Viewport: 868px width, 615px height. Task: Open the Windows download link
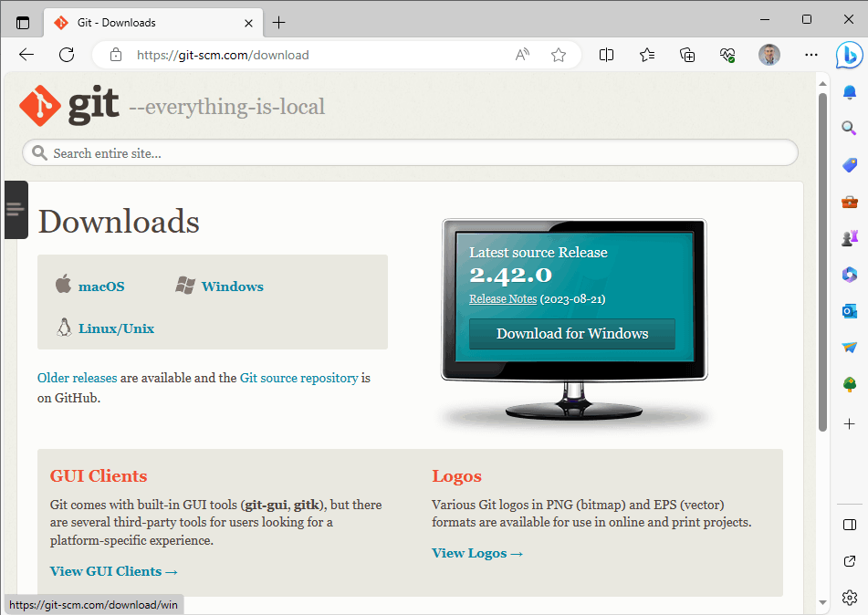233,287
